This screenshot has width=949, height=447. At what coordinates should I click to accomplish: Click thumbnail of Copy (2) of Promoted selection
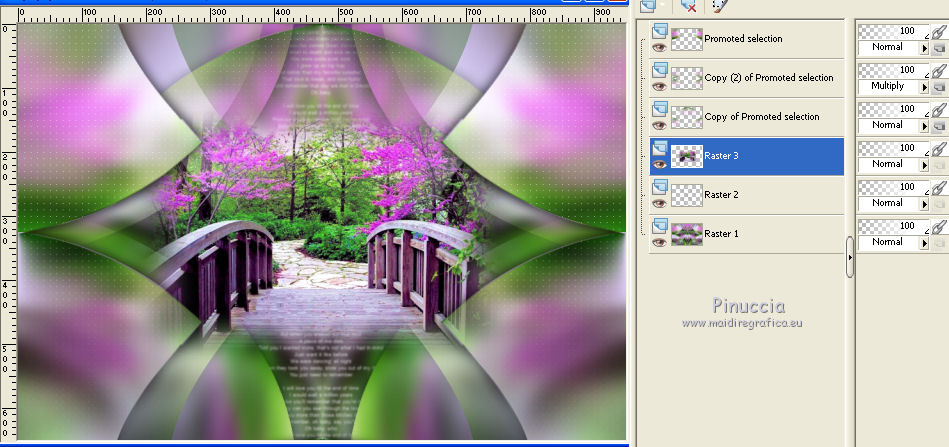(687, 78)
